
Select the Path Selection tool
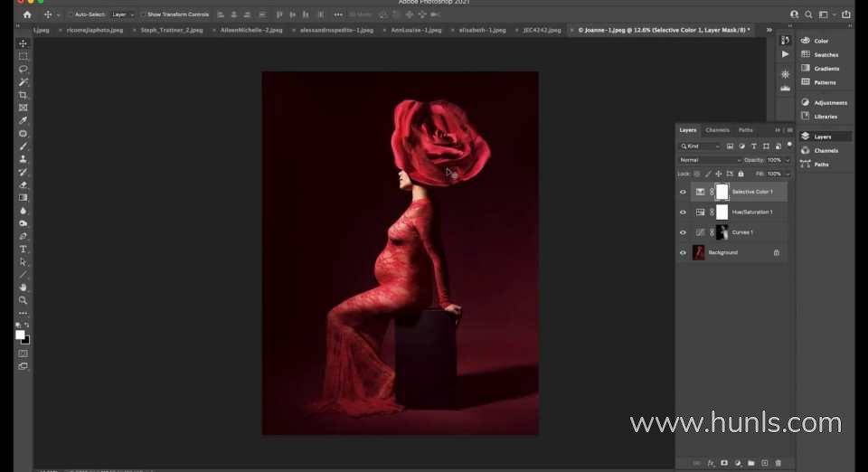click(23, 261)
